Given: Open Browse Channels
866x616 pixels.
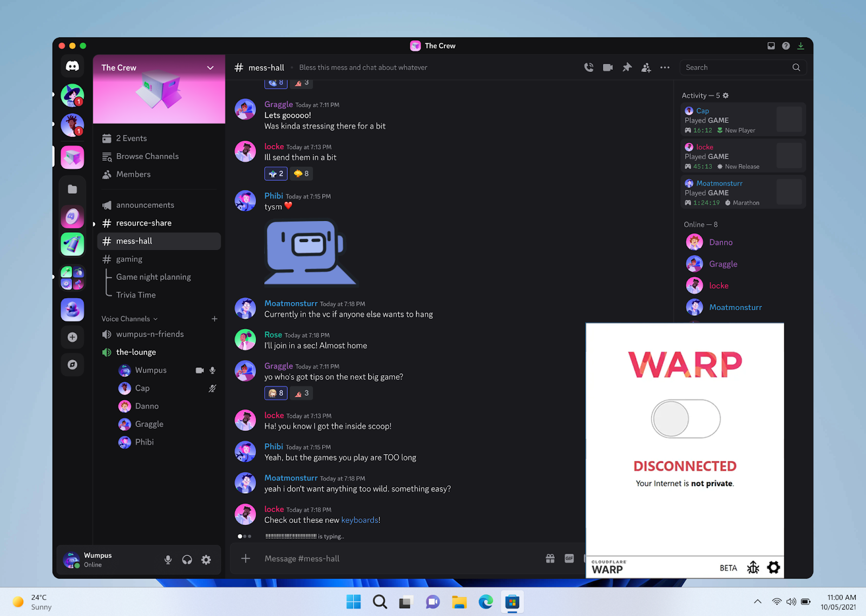Looking at the screenshot, I should [x=147, y=156].
